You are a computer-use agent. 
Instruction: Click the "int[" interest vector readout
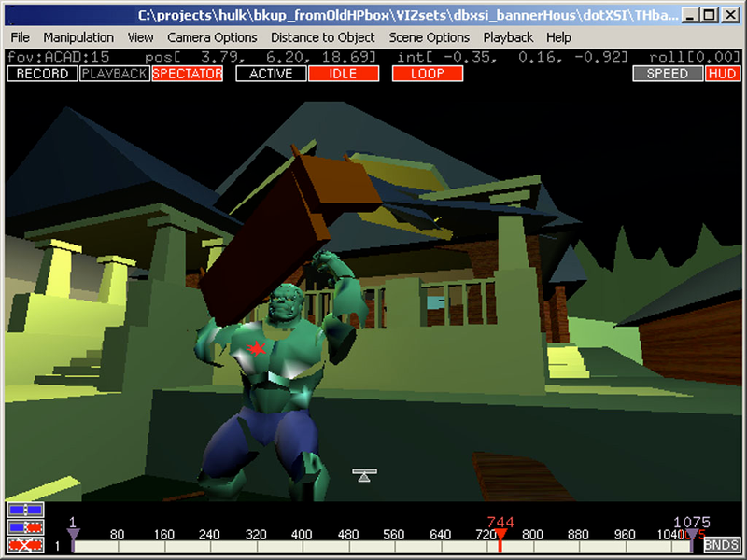513,57
